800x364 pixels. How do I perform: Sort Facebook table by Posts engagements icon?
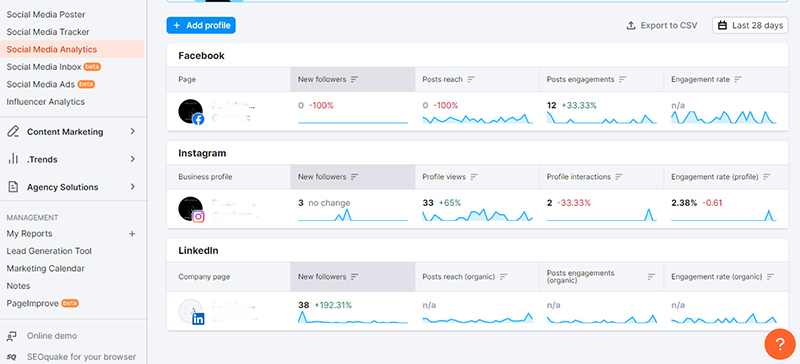(622, 80)
